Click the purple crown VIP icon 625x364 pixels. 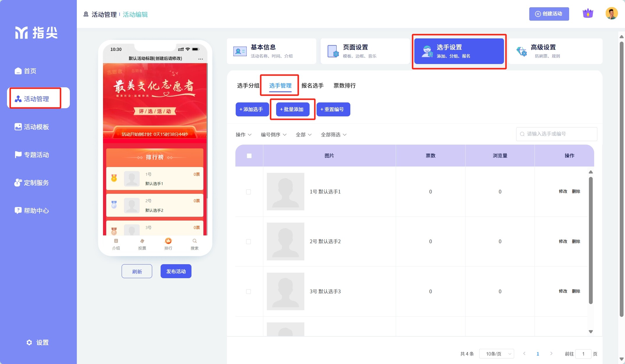tap(588, 13)
